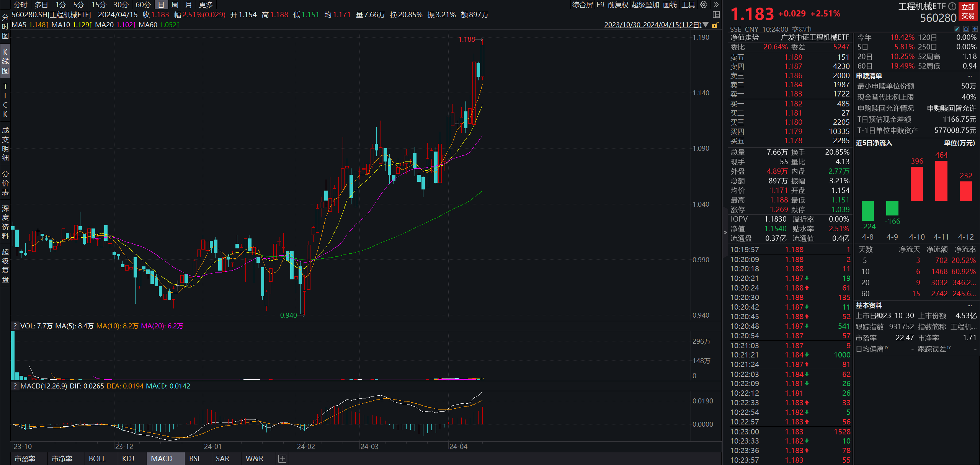The height and width of the screenshot is (465, 980).
Task: Select K线图 in the left sidebar
Action: click(5, 61)
